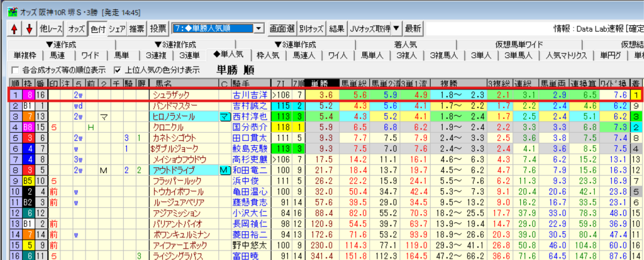
Task: Click the 最新 refresh button
Action: click(x=413, y=29)
